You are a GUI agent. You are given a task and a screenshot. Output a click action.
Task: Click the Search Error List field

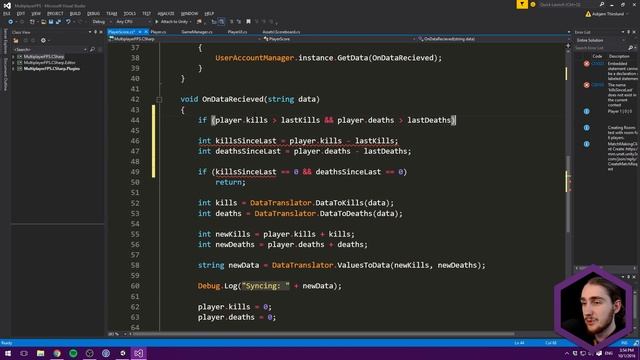click(x=601, y=48)
